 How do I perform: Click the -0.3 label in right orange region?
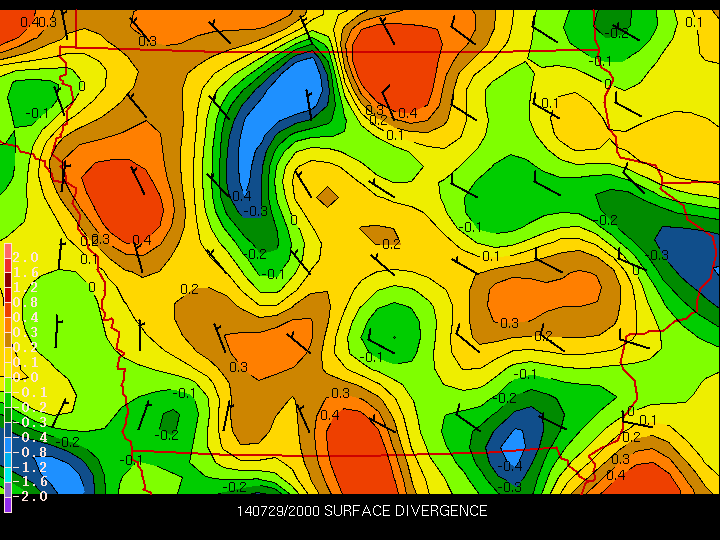(x=509, y=323)
